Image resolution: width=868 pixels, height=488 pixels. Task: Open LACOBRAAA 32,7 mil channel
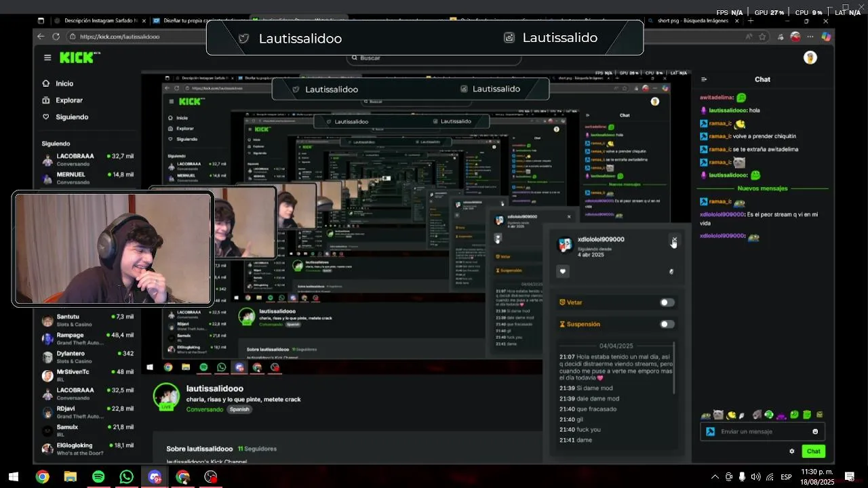87,159
